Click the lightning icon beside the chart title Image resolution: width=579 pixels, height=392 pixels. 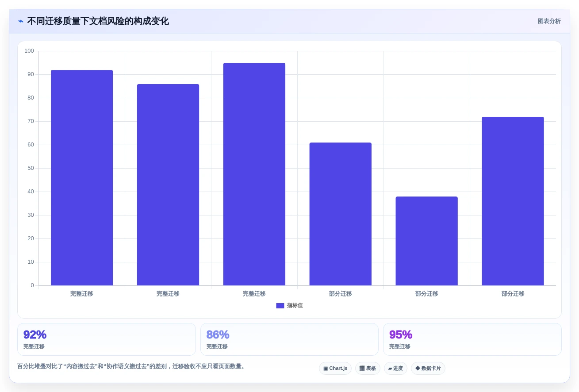coord(21,21)
